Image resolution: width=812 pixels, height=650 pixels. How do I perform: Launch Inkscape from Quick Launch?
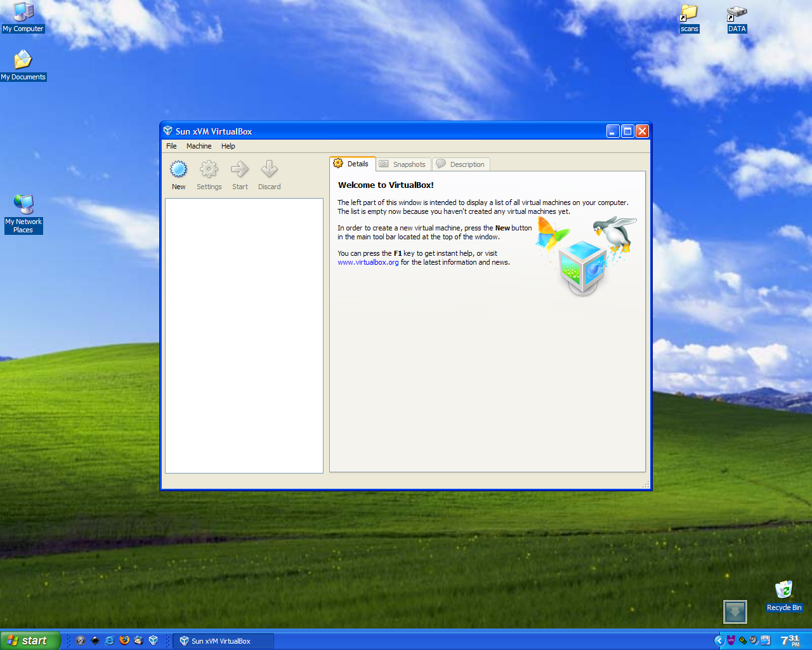(x=95, y=640)
